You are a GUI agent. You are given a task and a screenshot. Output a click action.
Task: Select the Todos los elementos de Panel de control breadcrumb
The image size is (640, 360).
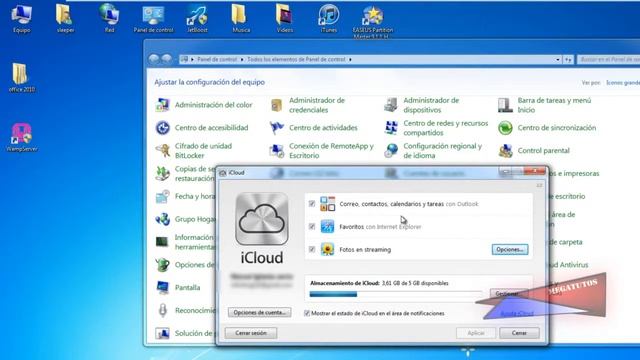pos(296,60)
